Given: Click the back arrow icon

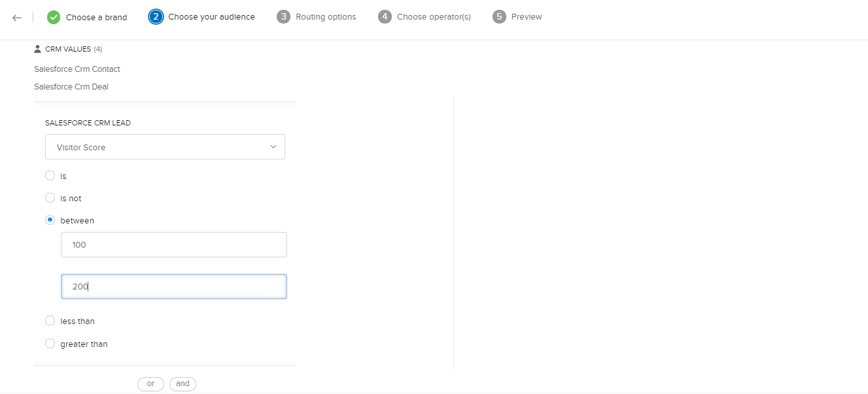Looking at the screenshot, I should point(17,18).
